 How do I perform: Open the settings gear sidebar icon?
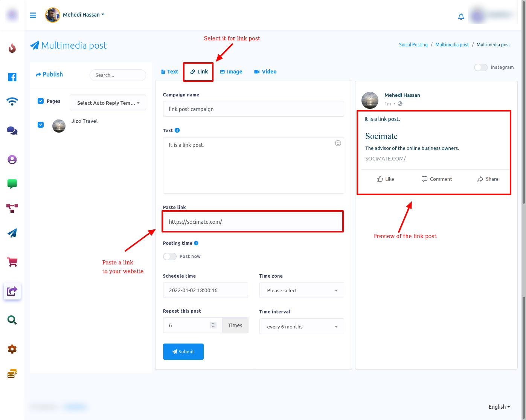pos(12,349)
